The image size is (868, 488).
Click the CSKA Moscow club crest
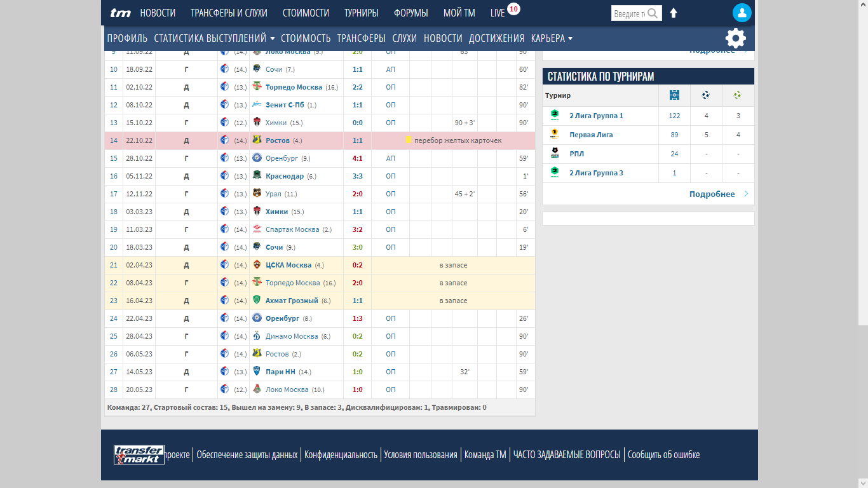pos(257,265)
